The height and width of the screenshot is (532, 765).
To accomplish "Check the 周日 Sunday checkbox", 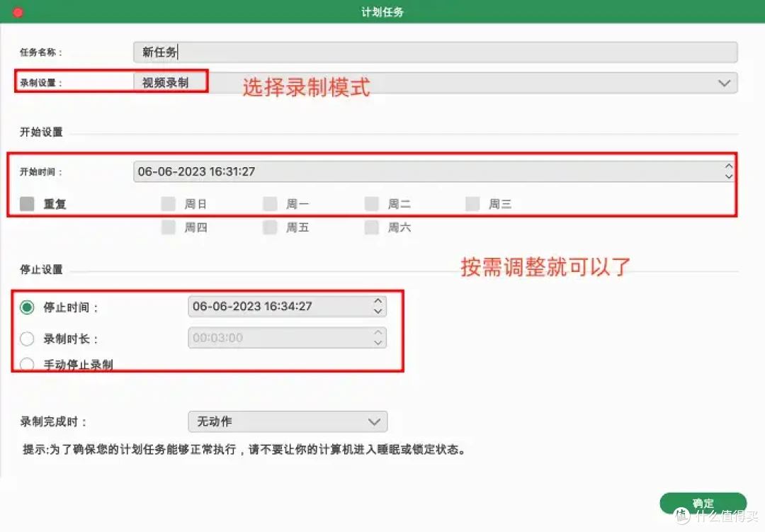I will [x=169, y=204].
